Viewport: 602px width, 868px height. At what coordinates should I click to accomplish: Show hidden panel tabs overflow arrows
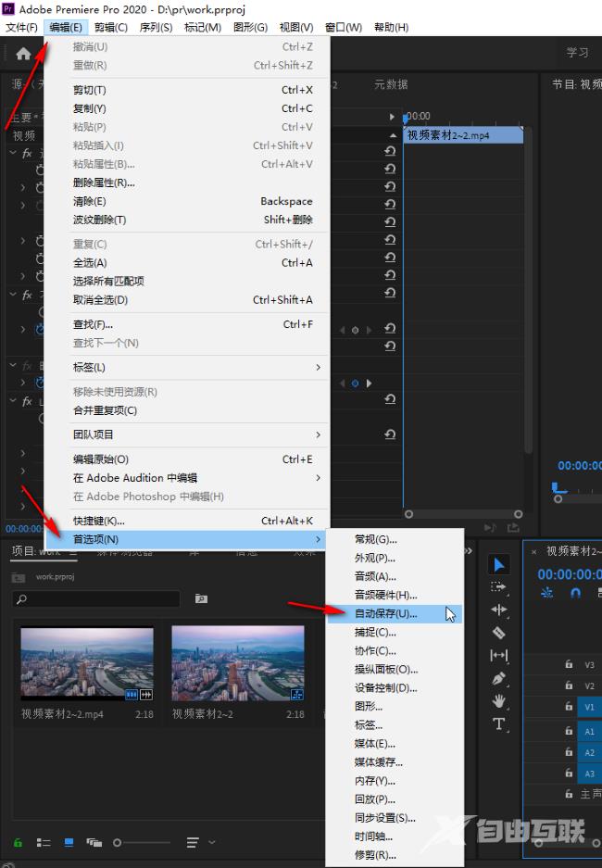pyautogui.click(x=468, y=551)
